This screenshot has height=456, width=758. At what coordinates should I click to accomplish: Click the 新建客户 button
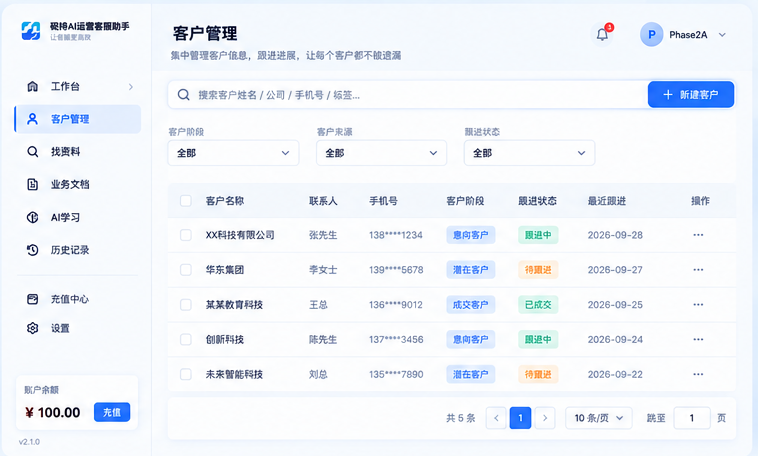[691, 95]
